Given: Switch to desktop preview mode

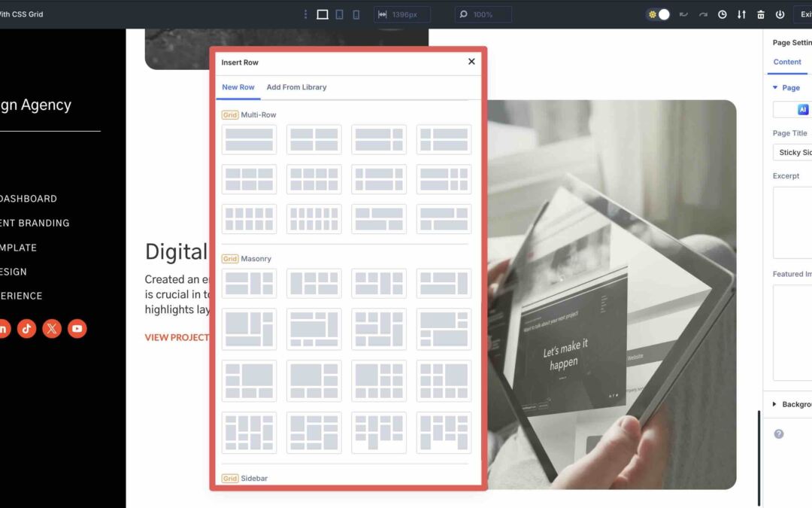Looking at the screenshot, I should point(321,14).
